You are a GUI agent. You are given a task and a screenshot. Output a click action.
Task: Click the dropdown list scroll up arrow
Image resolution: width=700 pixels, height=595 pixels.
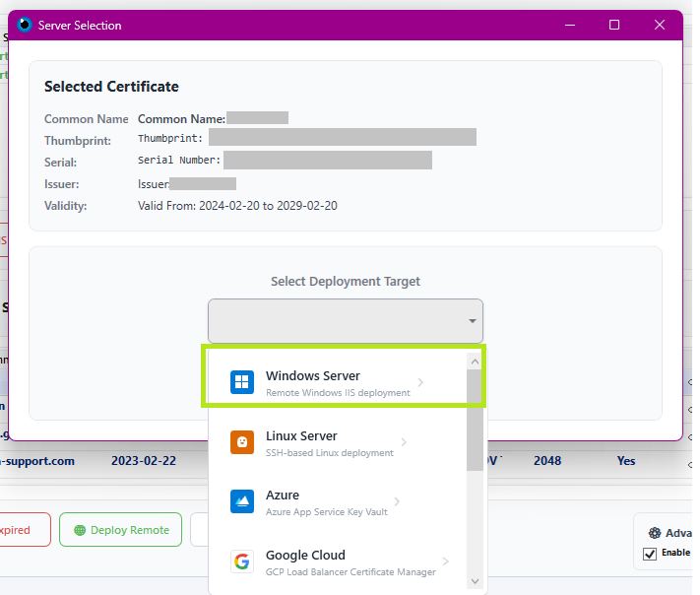(x=475, y=362)
